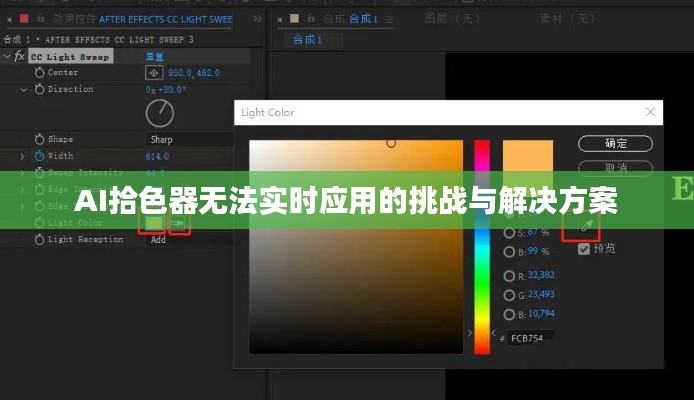Uncheck the 预览 preview checkbox
694x400 pixels.
585,248
